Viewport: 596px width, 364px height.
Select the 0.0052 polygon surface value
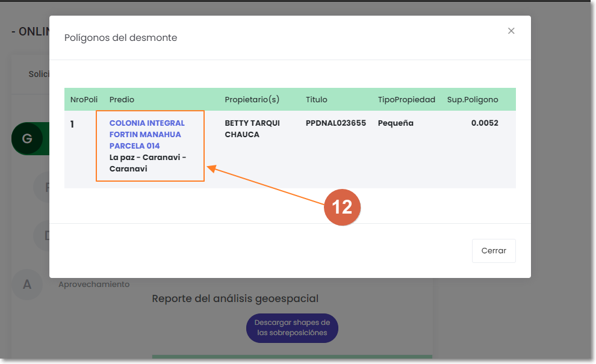485,123
